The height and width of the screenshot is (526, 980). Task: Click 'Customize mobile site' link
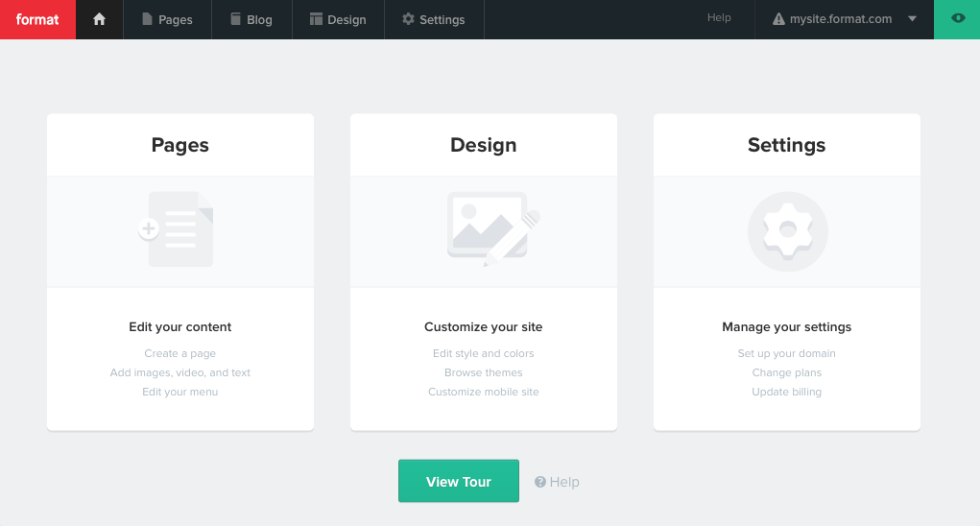tap(484, 392)
